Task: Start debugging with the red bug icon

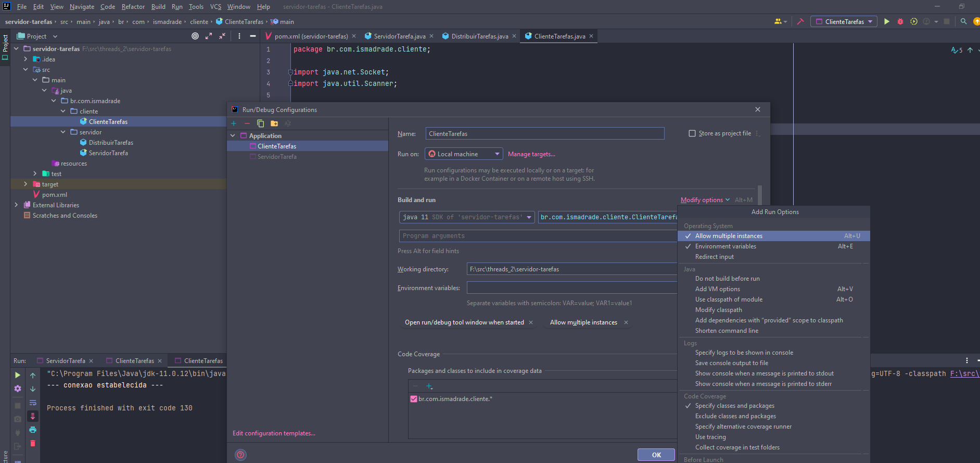Action: pyautogui.click(x=900, y=21)
